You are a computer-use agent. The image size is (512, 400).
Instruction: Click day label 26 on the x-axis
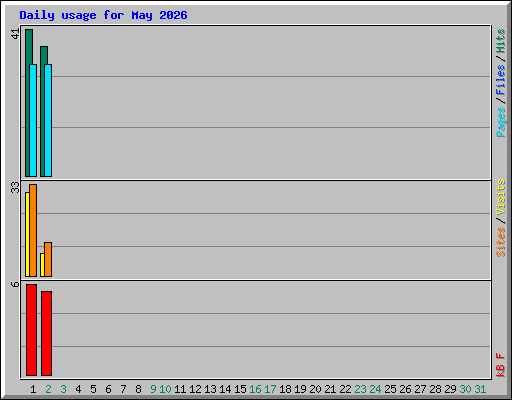click(x=405, y=389)
